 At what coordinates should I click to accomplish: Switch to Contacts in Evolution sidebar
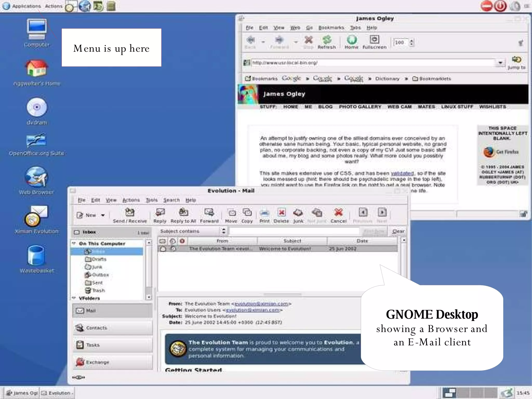pos(112,328)
